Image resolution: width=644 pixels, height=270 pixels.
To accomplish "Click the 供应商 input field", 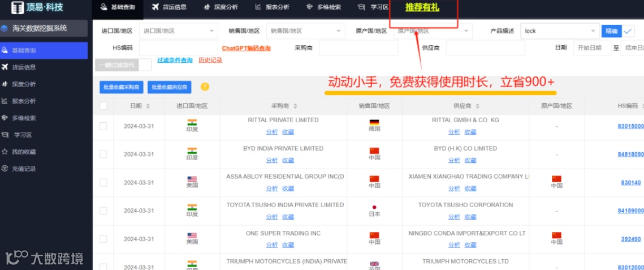I will click(x=486, y=48).
